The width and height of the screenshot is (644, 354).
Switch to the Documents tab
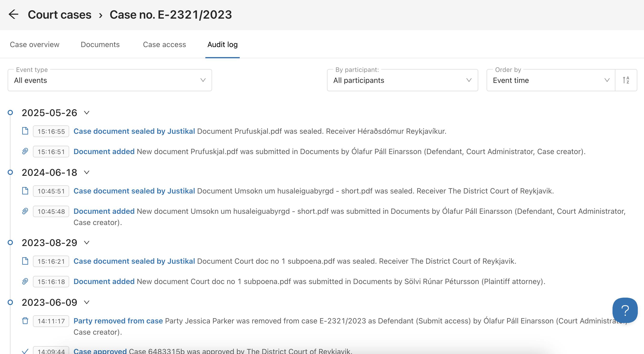pyautogui.click(x=100, y=45)
